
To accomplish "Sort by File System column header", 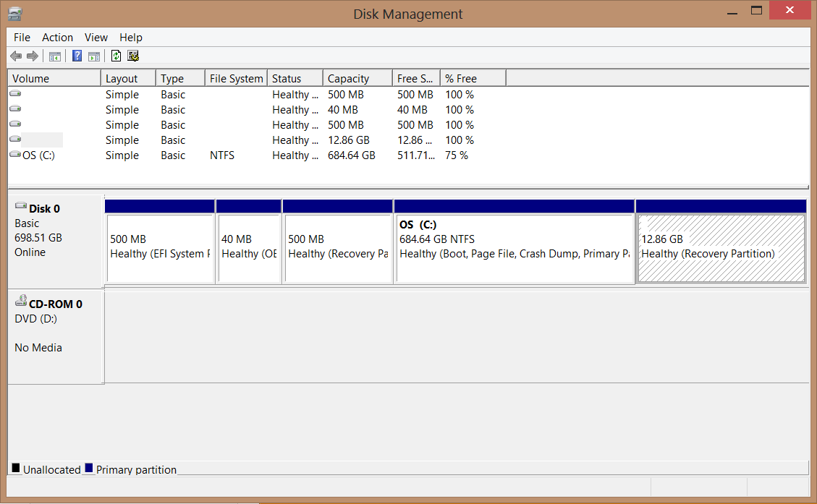I will point(236,79).
